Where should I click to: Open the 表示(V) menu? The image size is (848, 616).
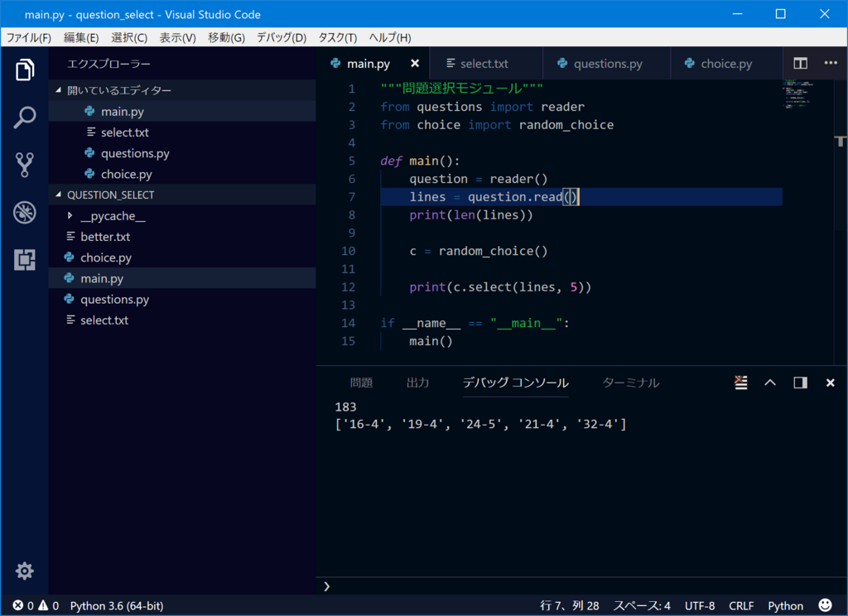[177, 37]
